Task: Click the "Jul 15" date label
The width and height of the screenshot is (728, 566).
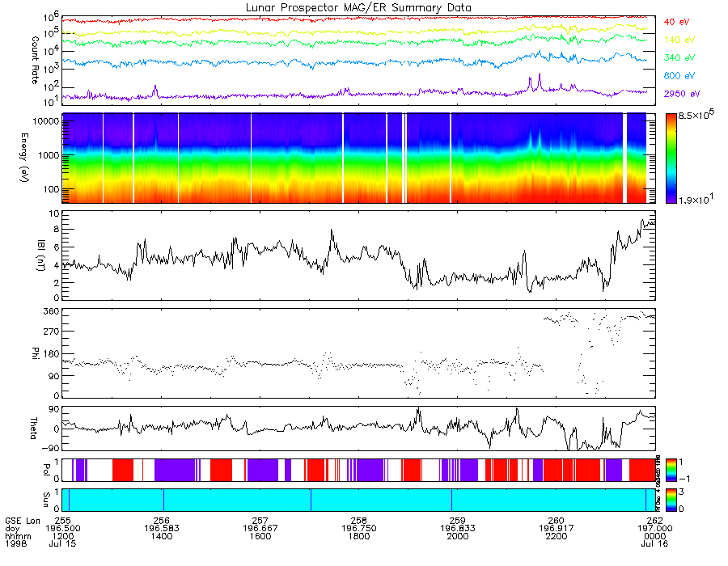Action: tap(62, 543)
